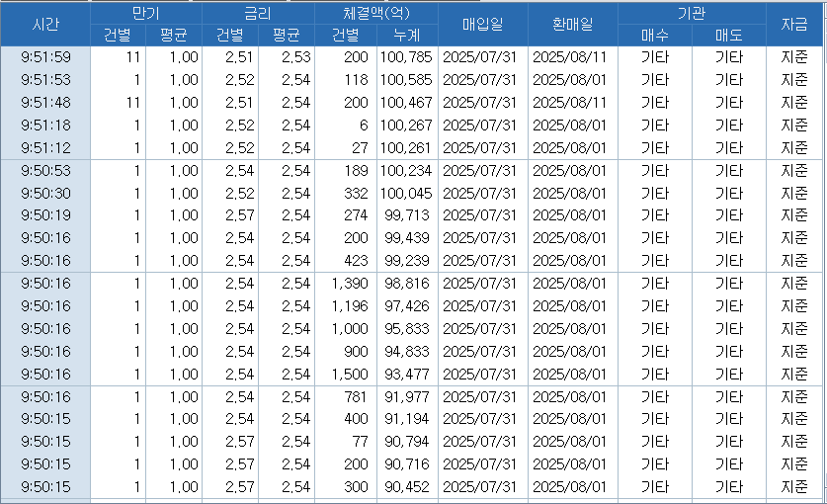This screenshot has height=504, width=827.
Task: Select the 체결액(억) group header
Action: click(375, 14)
